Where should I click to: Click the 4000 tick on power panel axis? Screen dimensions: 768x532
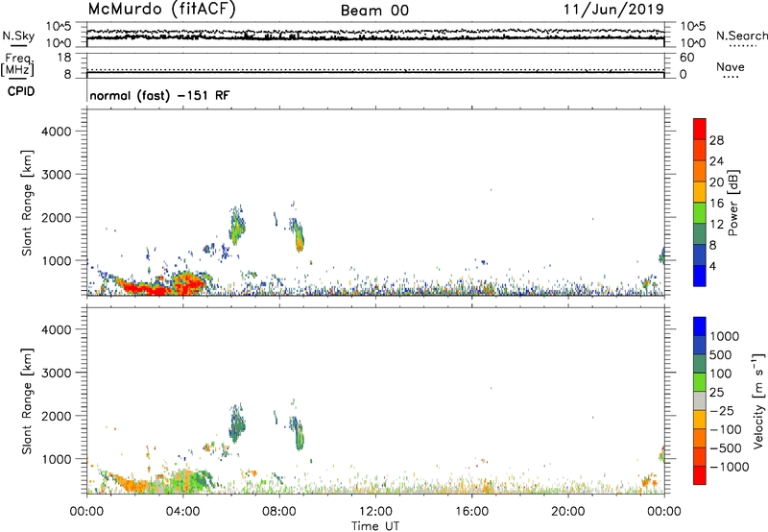click(x=57, y=132)
